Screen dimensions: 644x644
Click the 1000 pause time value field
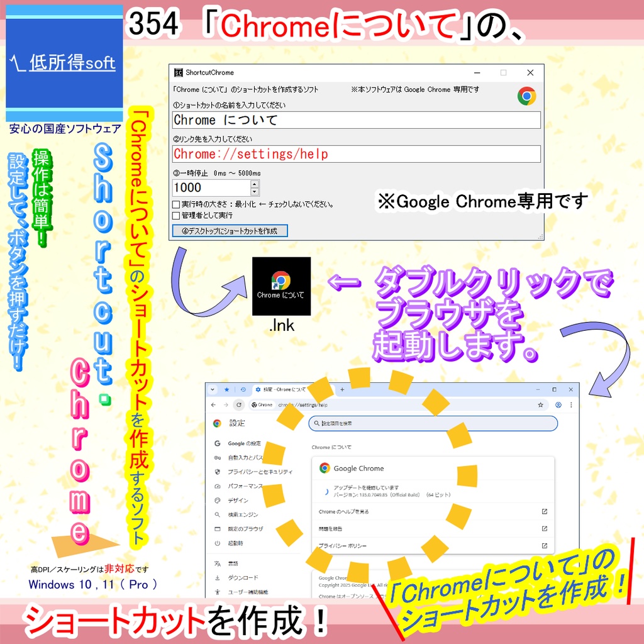211,187
